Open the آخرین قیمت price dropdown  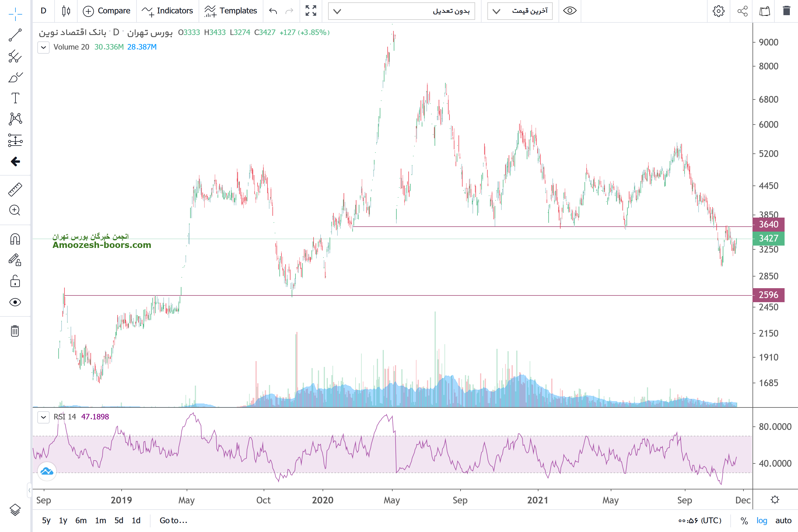(x=520, y=11)
